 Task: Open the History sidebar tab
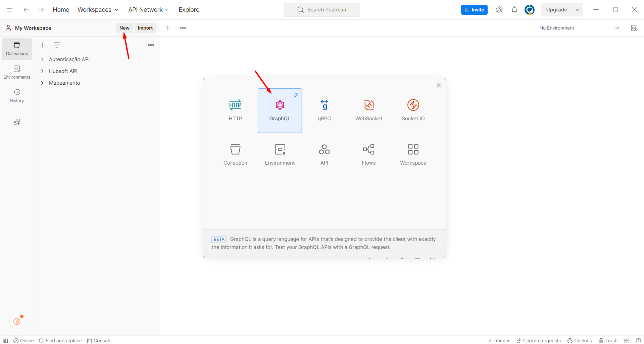(17, 96)
